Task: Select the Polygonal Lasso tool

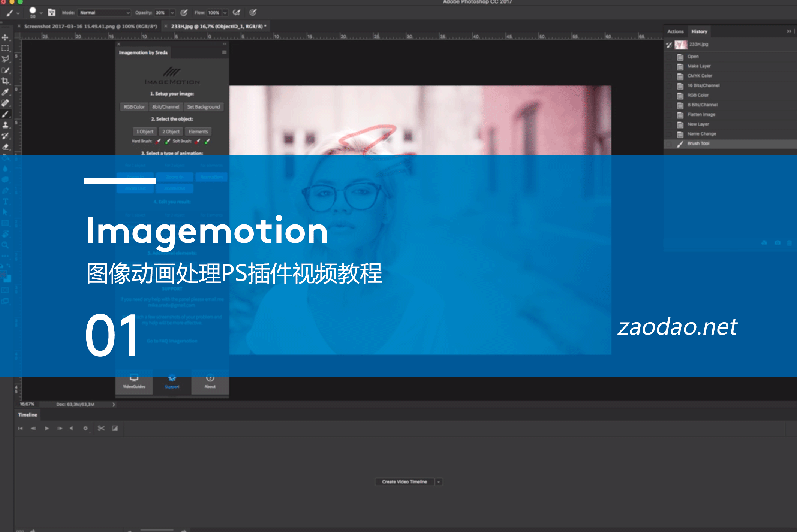Action: point(5,59)
